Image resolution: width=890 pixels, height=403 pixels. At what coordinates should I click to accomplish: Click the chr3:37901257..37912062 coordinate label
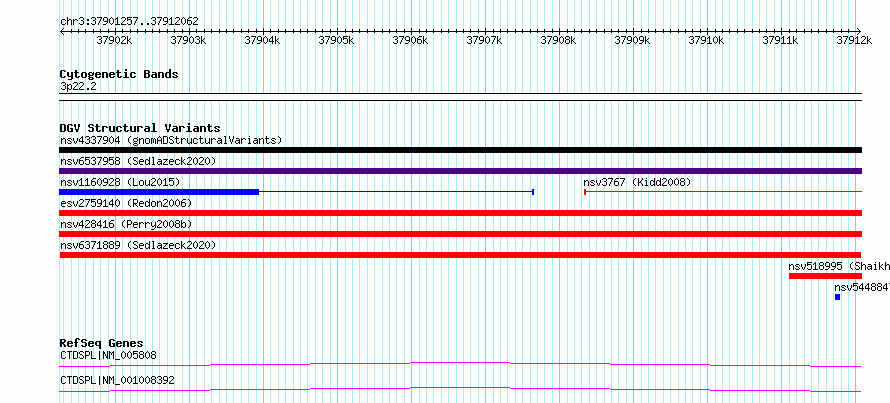(129, 21)
